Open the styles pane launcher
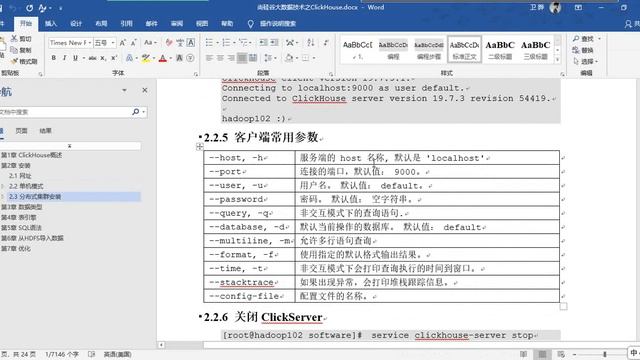640x360 pixels. (x=562, y=74)
